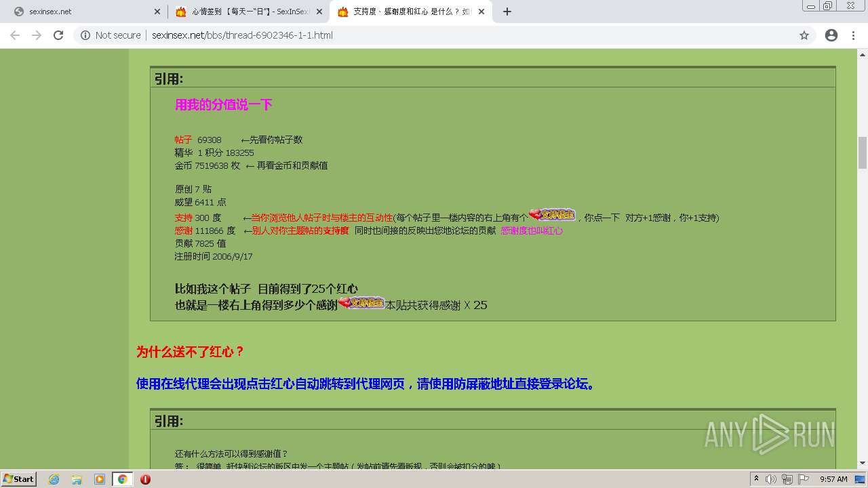The width and height of the screenshot is (868, 488).
Task: Click the scroll down arrow of the page scrollbar
Action: pyautogui.click(x=863, y=463)
